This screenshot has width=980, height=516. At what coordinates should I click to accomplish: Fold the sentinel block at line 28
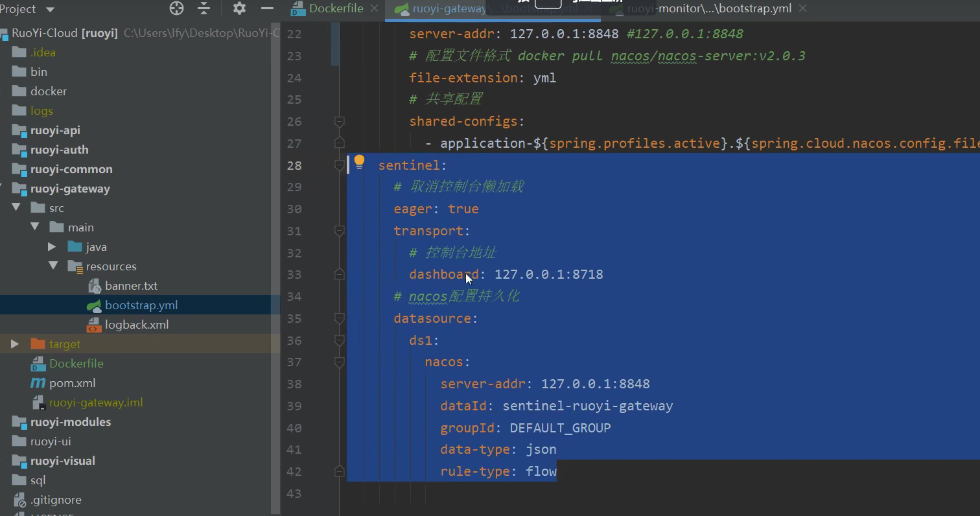[x=339, y=165]
